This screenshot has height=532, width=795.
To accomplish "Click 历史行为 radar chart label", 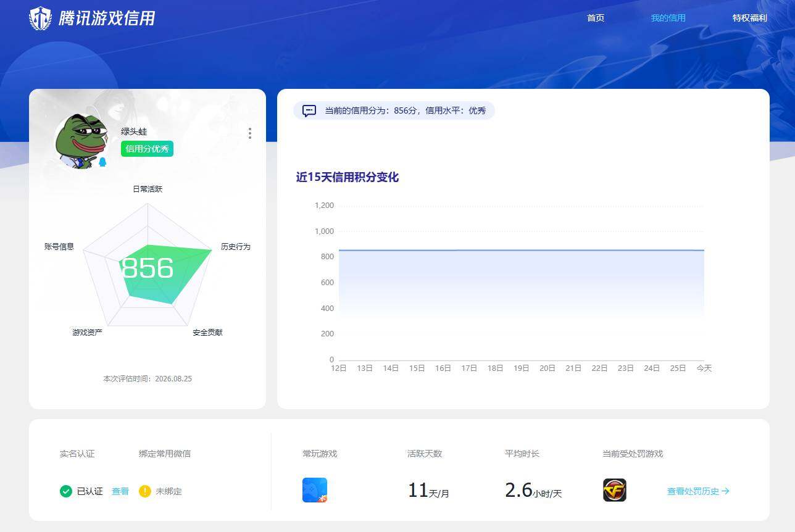I will coord(236,246).
